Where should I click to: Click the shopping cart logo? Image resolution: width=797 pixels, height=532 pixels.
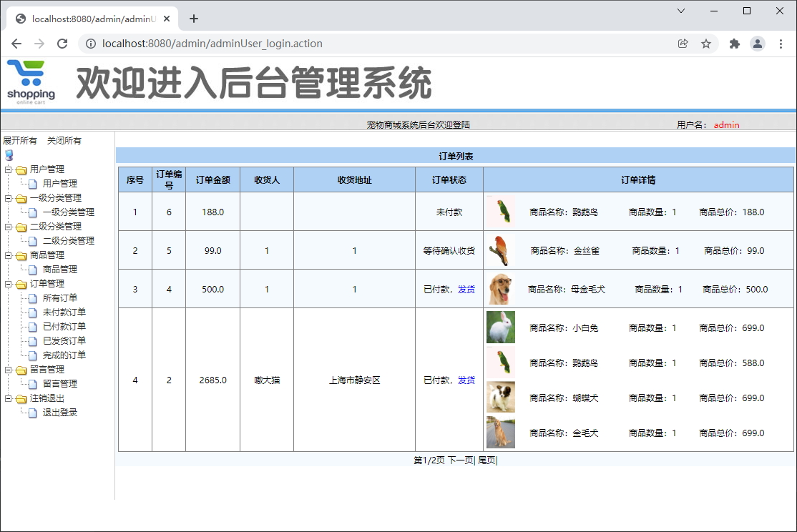coord(31,82)
